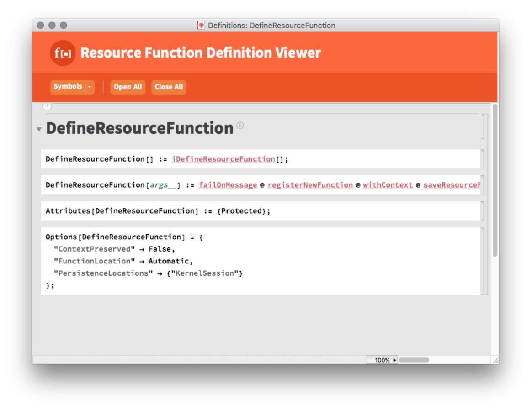Click the info icon beside DefineResourceFunction
532x410 pixels.
(240, 126)
